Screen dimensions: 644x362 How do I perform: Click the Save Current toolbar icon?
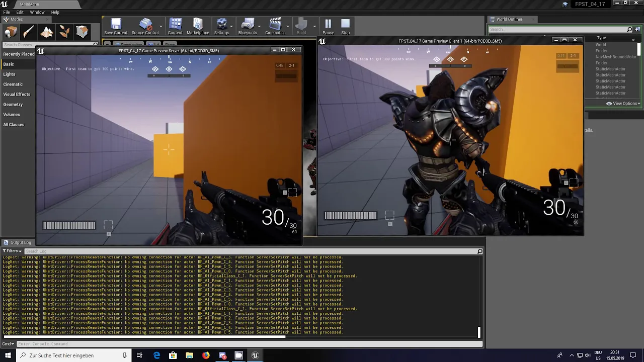tap(116, 26)
